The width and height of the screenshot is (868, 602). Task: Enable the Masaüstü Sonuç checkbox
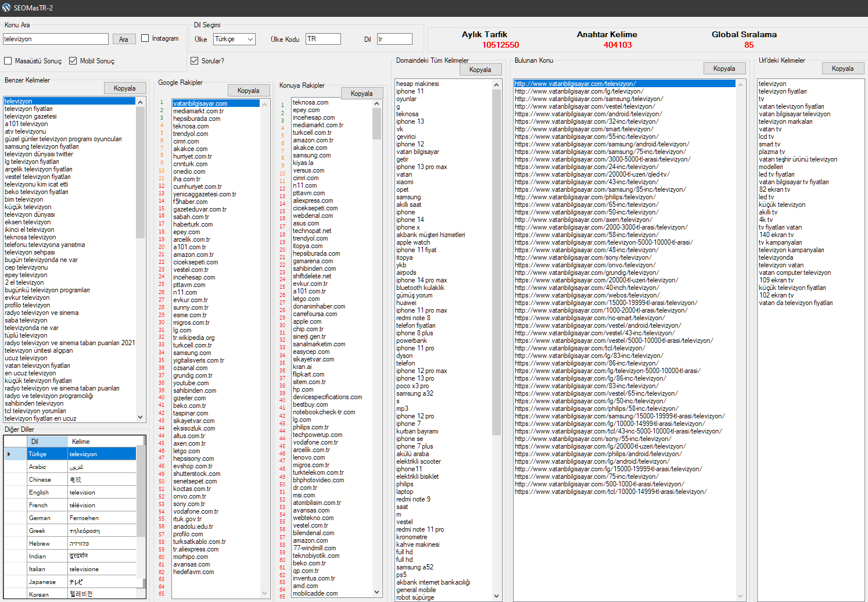8,60
